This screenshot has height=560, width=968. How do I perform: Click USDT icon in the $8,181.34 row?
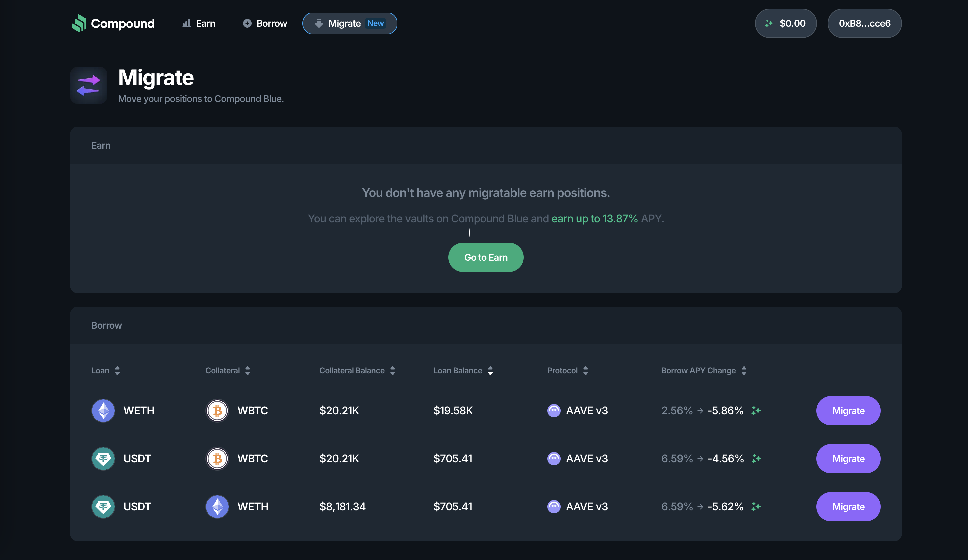tap(103, 507)
